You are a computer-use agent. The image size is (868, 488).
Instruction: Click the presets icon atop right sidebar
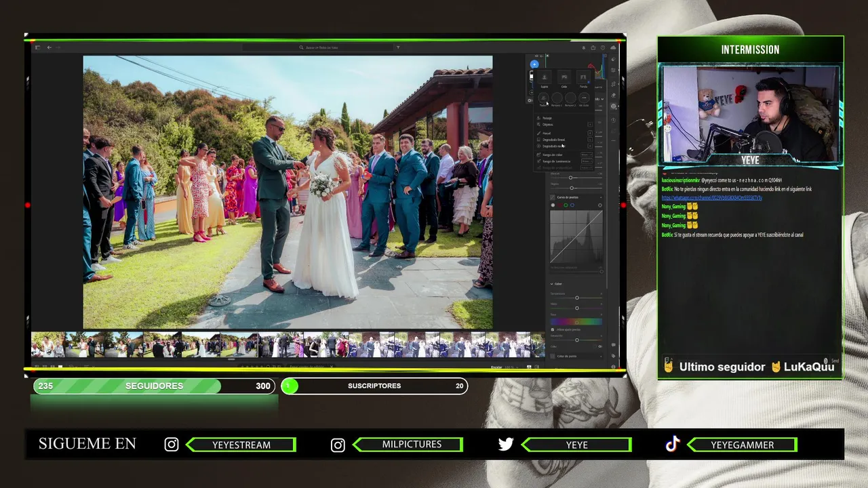pos(613,59)
